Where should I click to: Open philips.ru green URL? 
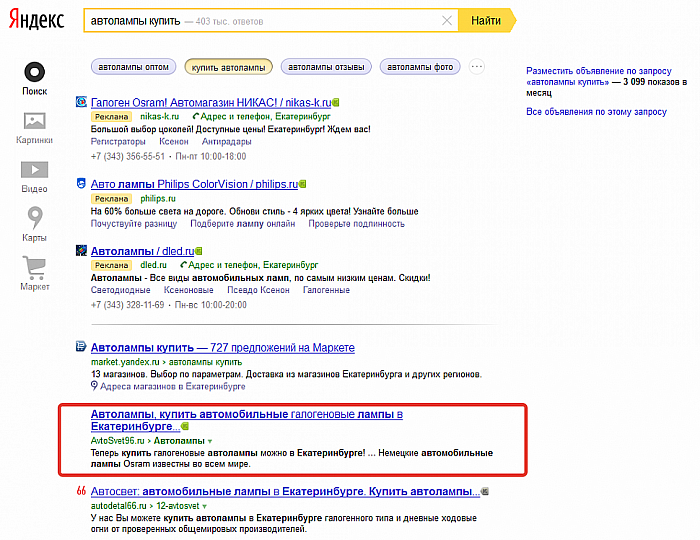tap(158, 199)
